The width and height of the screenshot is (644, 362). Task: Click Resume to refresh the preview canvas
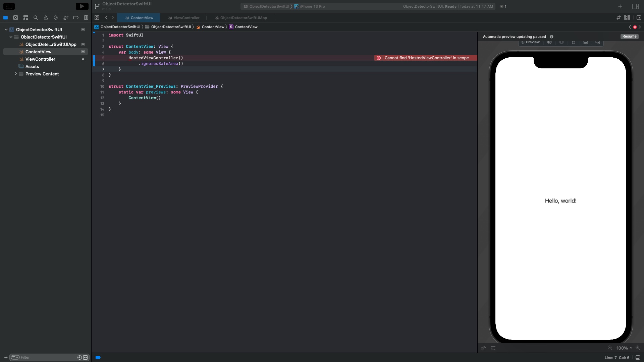pos(629,36)
